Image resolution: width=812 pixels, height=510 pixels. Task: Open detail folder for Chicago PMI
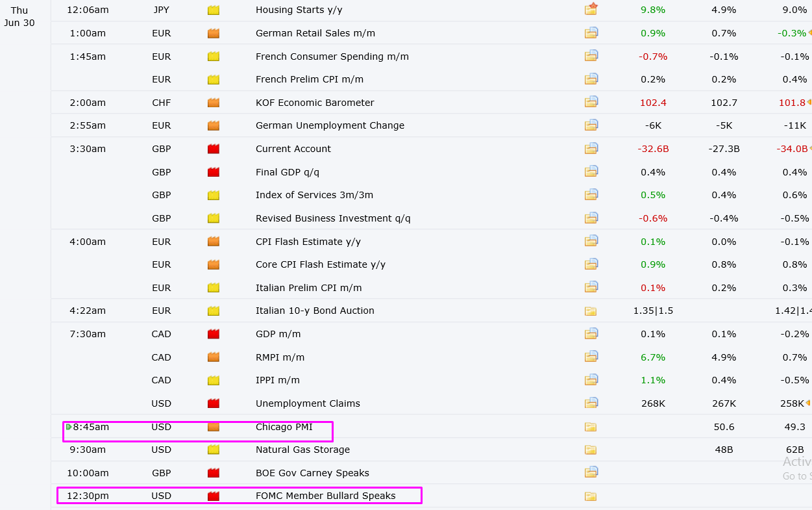point(591,427)
